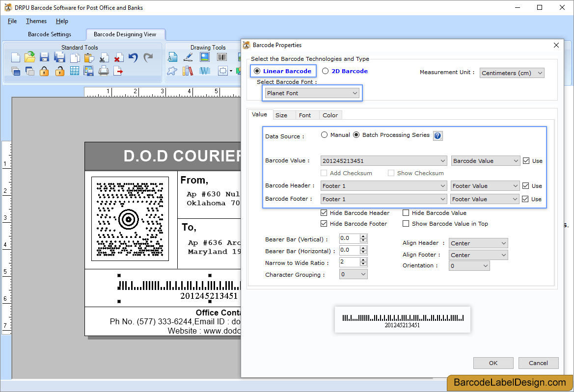The width and height of the screenshot is (574, 392).
Task: Enable Hide Barcode Value checkbox
Action: pyautogui.click(x=406, y=213)
